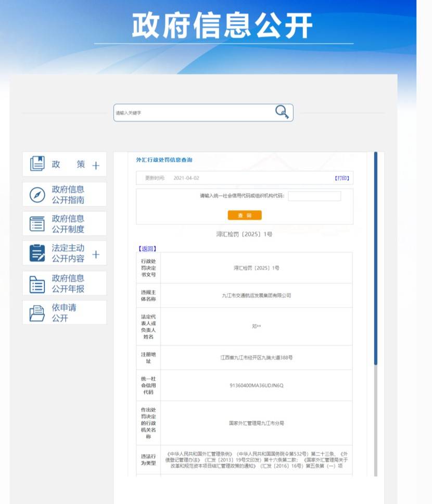Image resolution: width=432 pixels, height=504 pixels.
Task: Click the agency 国家外汇管理局九江市分局
Action: point(257,423)
